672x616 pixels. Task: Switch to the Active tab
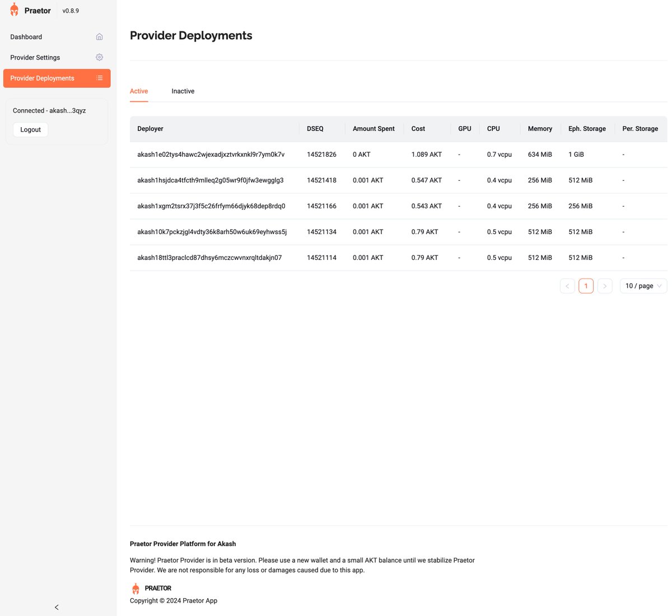click(139, 91)
